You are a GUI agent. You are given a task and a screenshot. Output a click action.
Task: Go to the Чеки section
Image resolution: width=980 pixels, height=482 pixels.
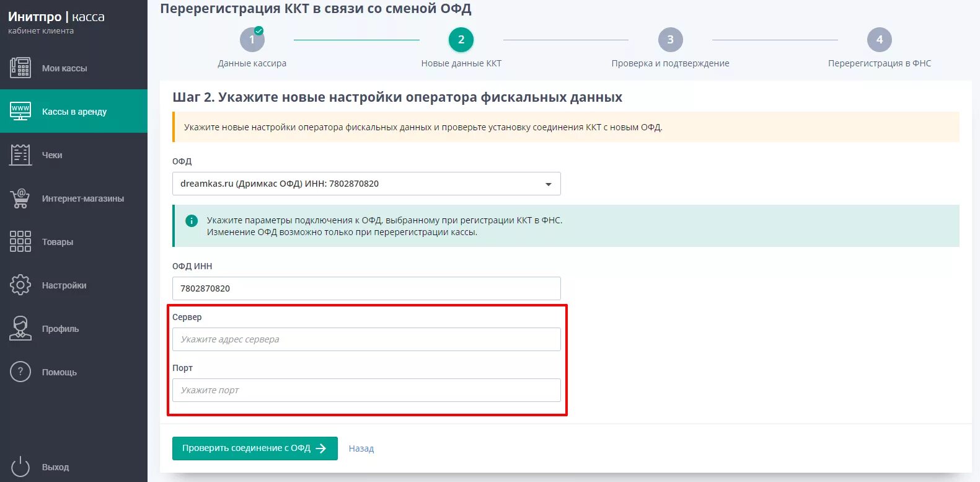click(x=74, y=155)
